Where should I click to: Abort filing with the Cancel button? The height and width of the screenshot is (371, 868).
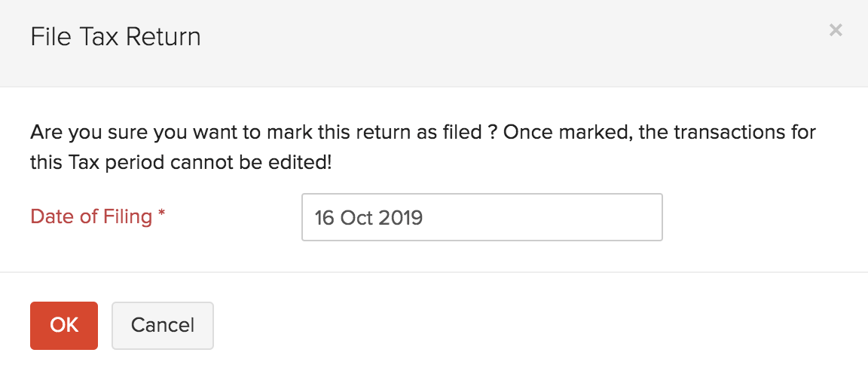tap(163, 325)
